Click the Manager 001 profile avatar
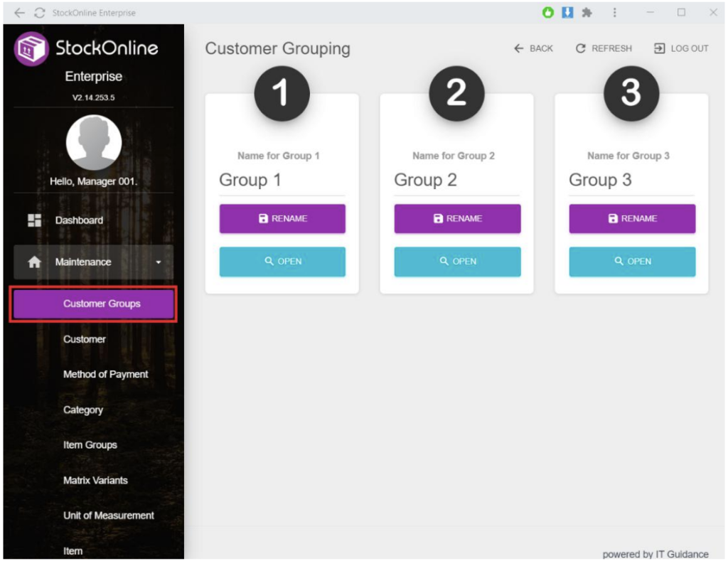728x561 pixels. pos(93,143)
